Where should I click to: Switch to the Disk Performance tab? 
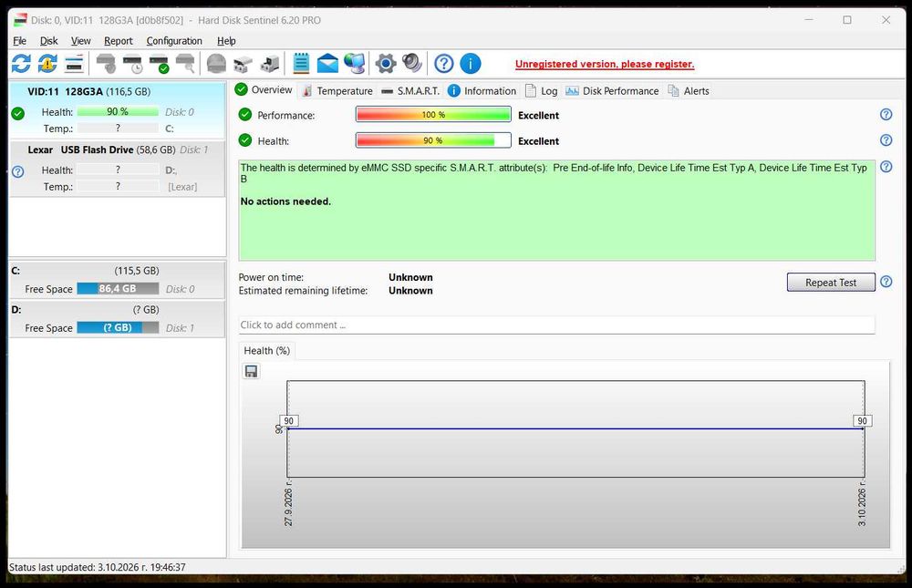tap(613, 91)
